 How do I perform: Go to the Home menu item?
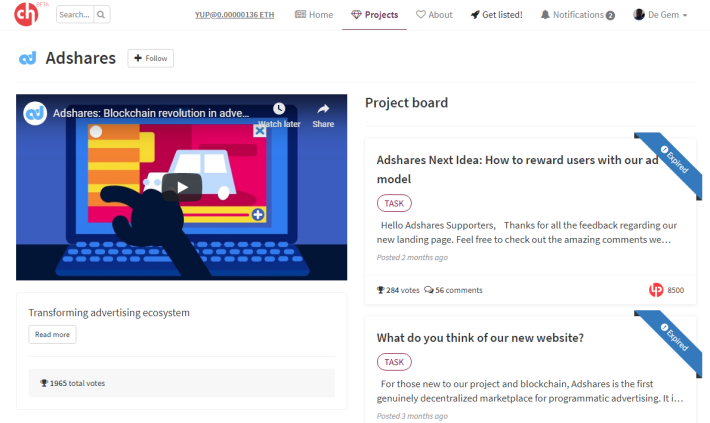[x=314, y=14]
